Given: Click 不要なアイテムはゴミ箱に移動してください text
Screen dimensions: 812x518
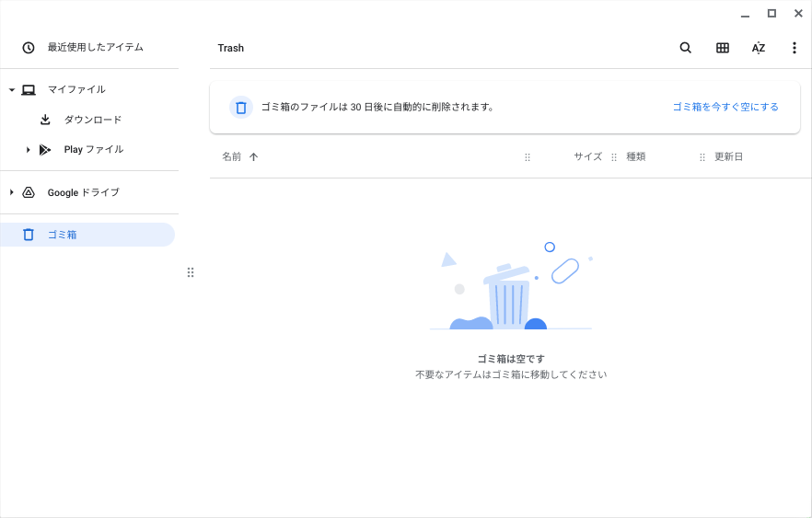Looking at the screenshot, I should tap(511, 374).
